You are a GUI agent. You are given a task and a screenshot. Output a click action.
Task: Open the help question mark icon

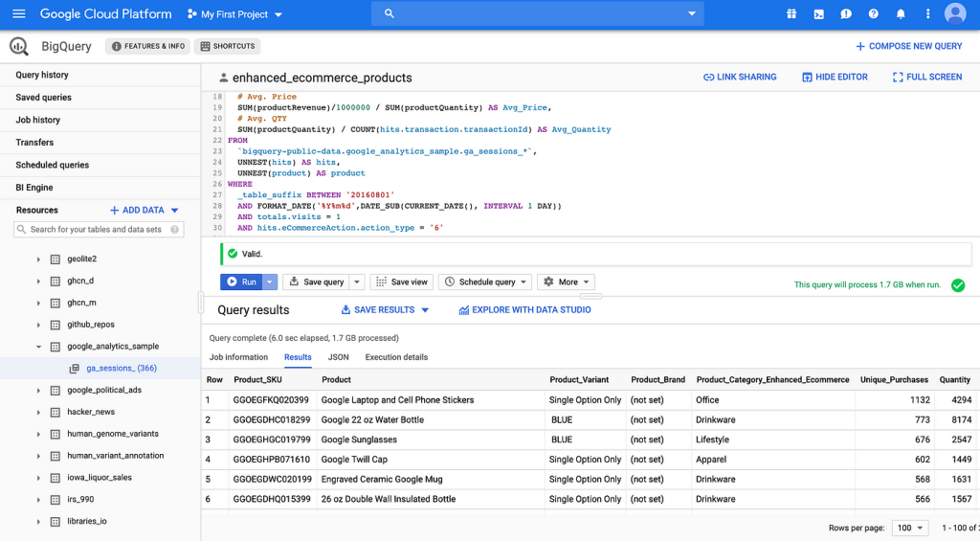click(x=873, y=13)
